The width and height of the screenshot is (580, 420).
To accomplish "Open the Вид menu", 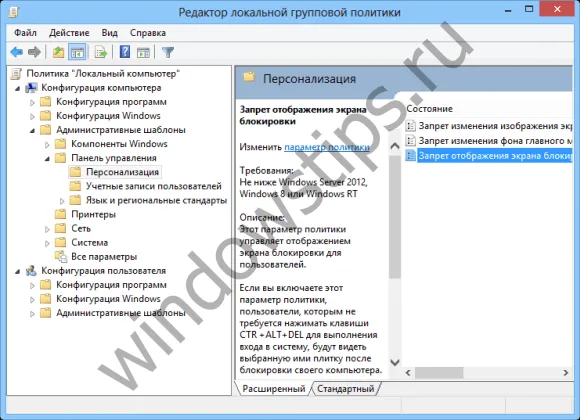I will [109, 33].
